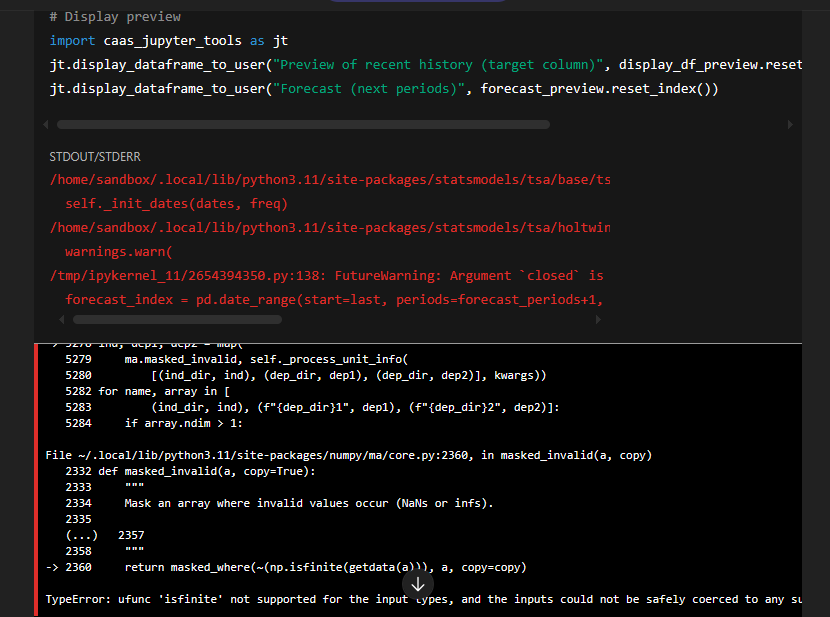The width and height of the screenshot is (830, 617).
Task: Click empty track right of STDOUT scrollbar thumb
Action: (x=440, y=320)
